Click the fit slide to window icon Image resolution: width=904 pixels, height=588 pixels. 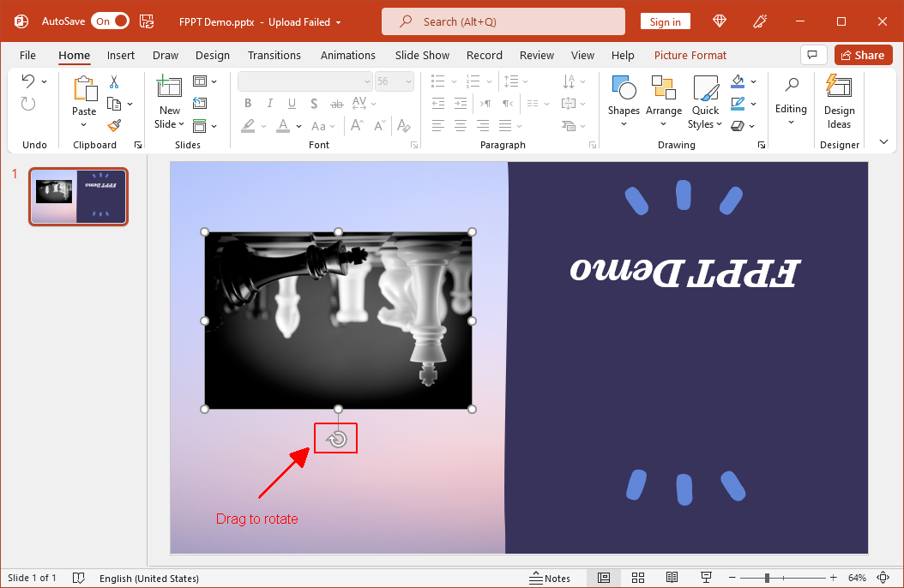[x=883, y=578]
